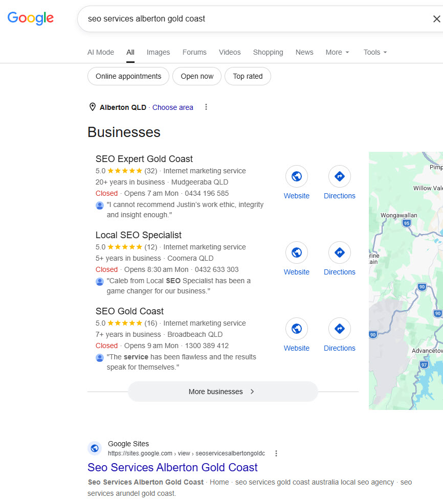Viewport: 443px width, 504px height.
Task: Open three-dot menu for Google Sites result
Action: click(276, 453)
